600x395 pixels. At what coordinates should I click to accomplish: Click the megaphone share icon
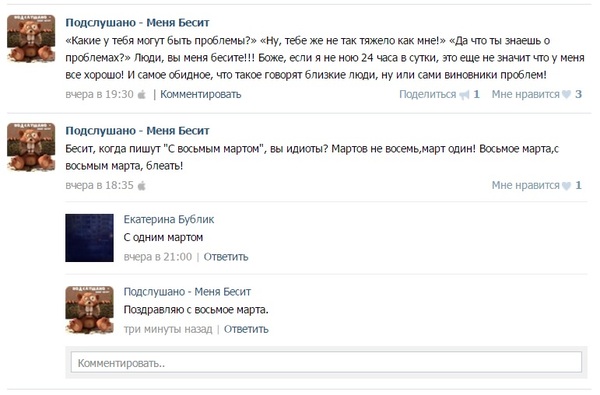pos(464,95)
